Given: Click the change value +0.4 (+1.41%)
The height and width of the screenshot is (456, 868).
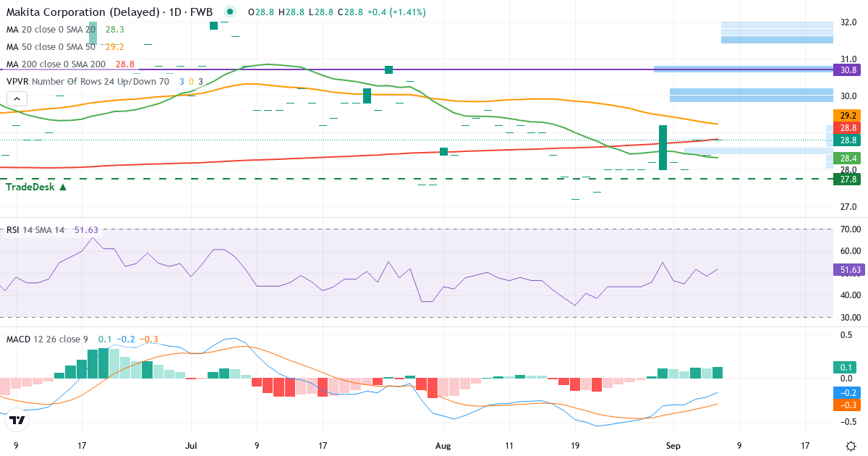Looking at the screenshot, I should point(396,12).
